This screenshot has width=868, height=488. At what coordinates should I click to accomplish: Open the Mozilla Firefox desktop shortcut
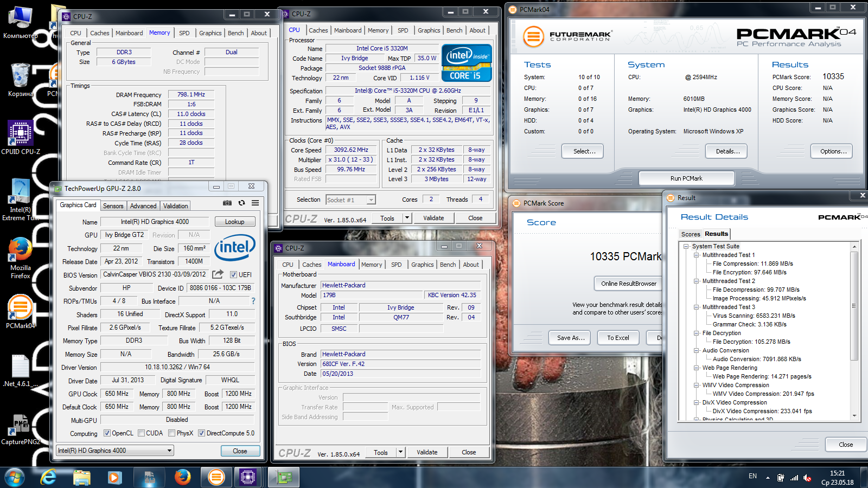(21, 258)
